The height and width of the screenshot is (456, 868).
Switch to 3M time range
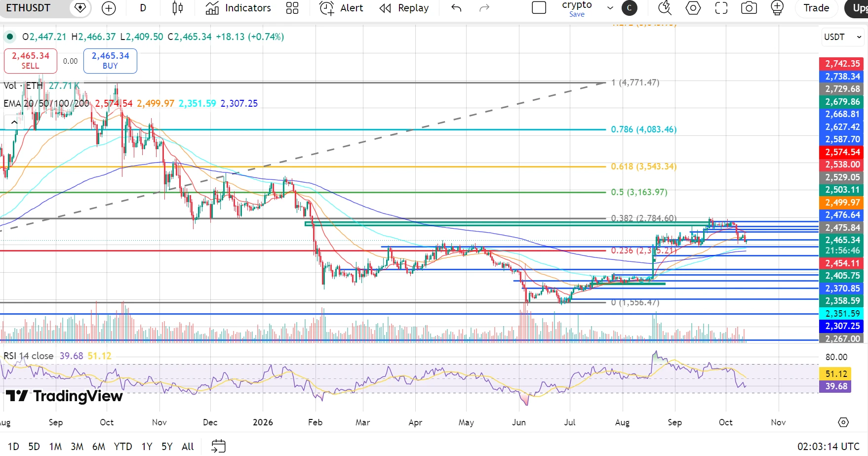[x=77, y=447]
